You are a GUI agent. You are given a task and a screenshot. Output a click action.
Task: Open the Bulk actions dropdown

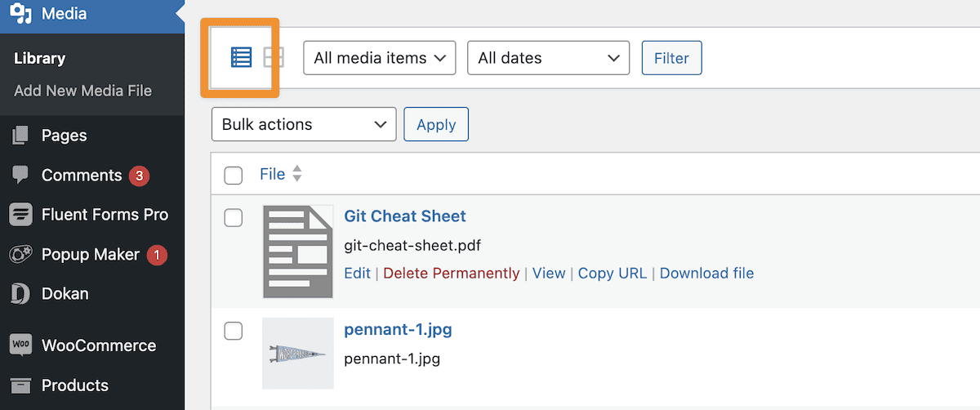304,124
